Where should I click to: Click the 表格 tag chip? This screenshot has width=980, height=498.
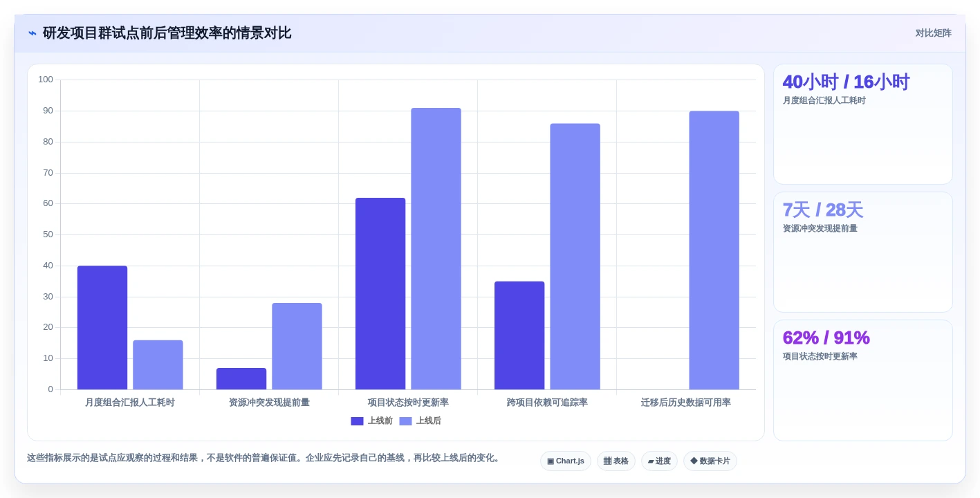click(x=616, y=461)
